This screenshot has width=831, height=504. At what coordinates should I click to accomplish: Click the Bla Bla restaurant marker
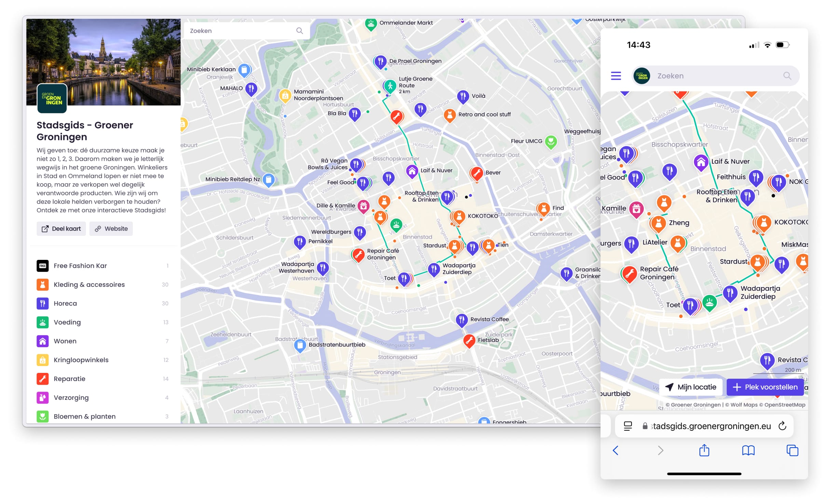[355, 114]
